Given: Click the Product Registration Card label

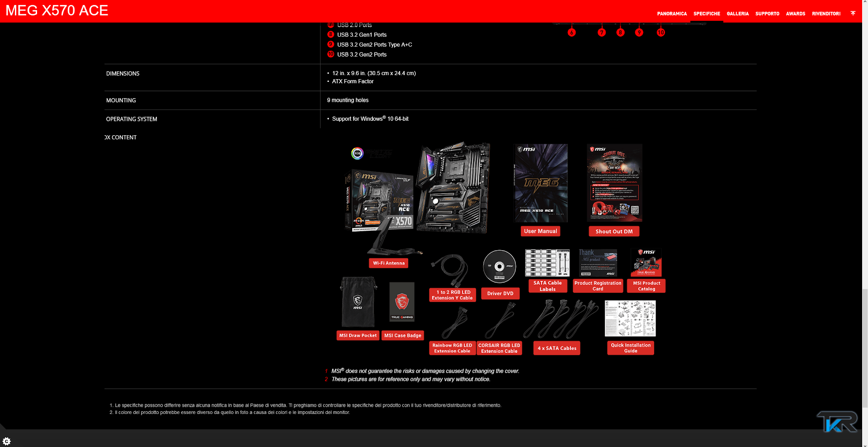Looking at the screenshot, I should click(598, 286).
